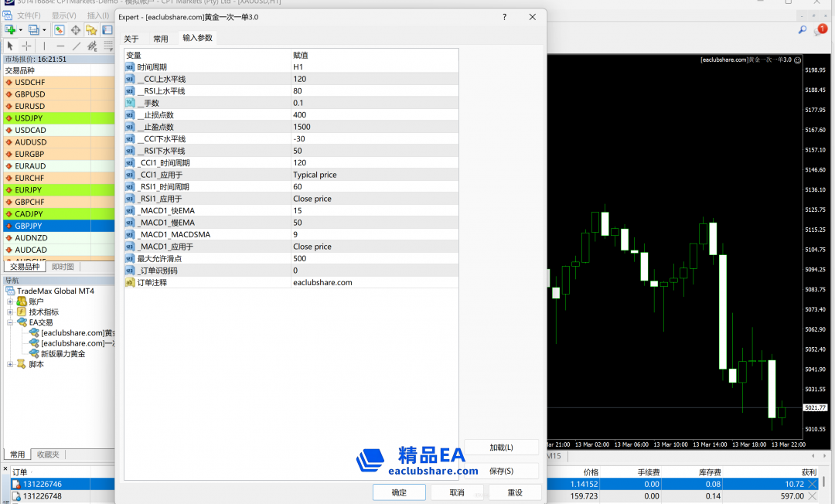The width and height of the screenshot is (835, 504).
Task: Click the search magnifier icon
Action: 803,30
